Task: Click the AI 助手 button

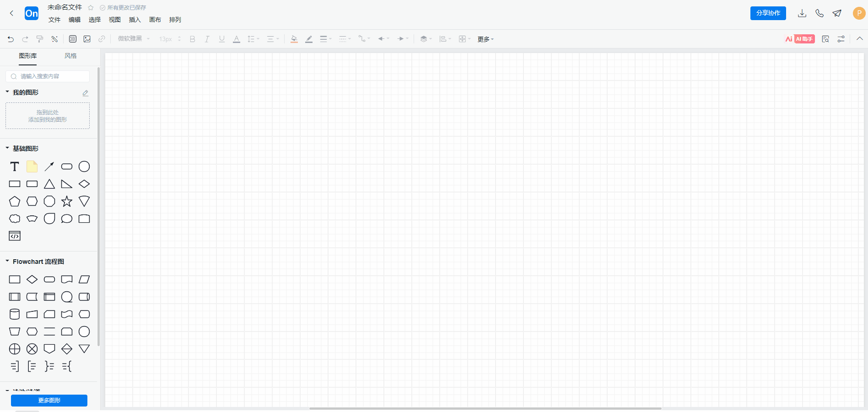Action: pyautogui.click(x=800, y=39)
